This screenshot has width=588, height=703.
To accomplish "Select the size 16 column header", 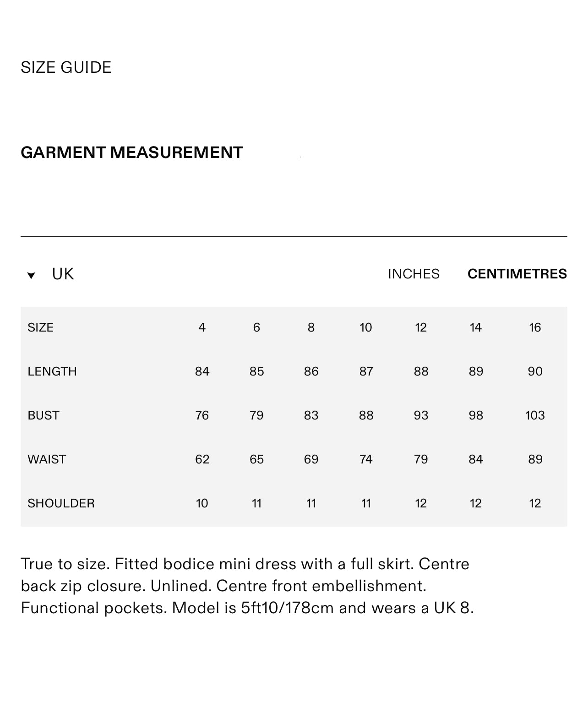I will pyautogui.click(x=534, y=327).
